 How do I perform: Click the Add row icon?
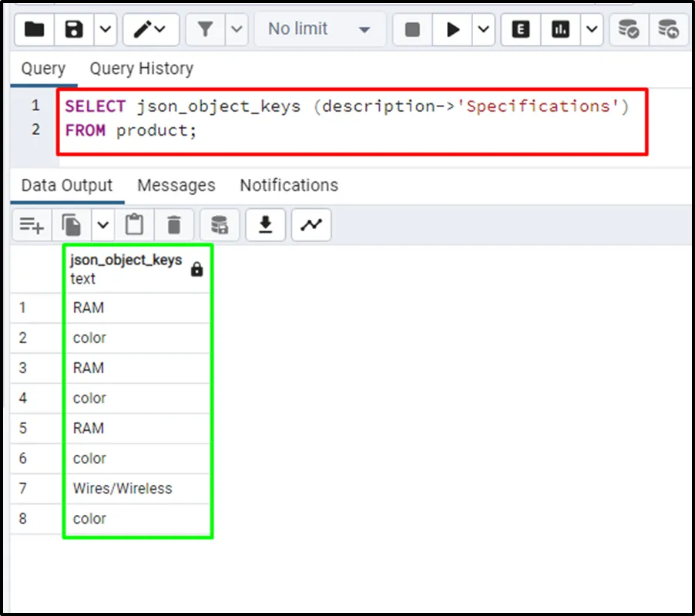tap(32, 225)
